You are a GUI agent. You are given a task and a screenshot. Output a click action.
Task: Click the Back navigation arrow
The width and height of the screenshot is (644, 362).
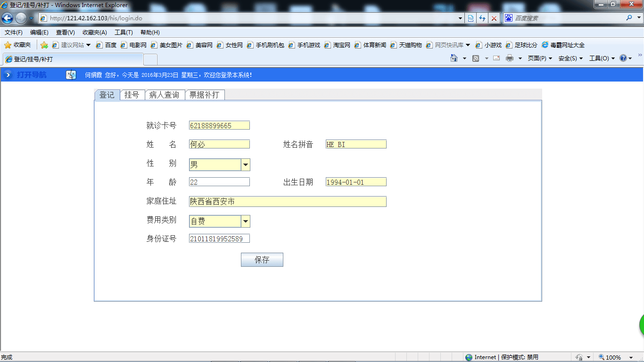tap(7, 18)
